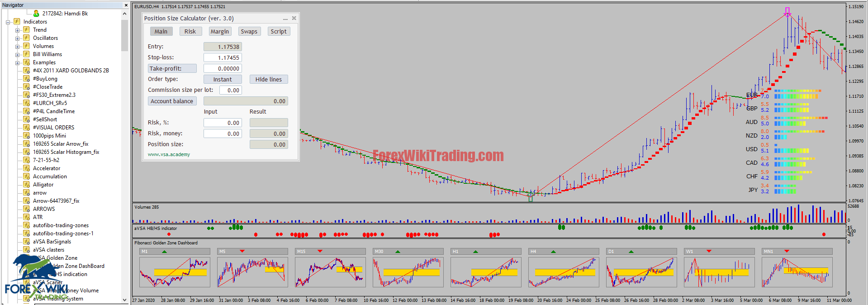
Task: Click the #BuyLong indicator icon
Action: tap(27, 79)
